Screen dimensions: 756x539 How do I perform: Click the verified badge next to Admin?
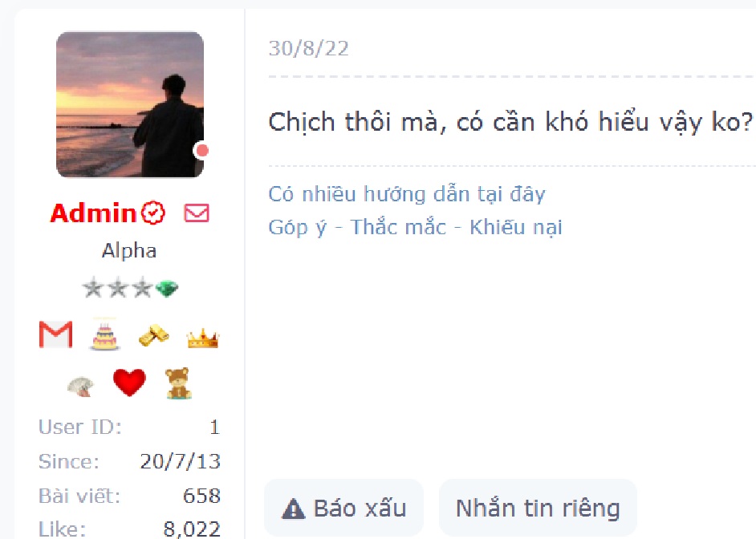pyautogui.click(x=153, y=213)
